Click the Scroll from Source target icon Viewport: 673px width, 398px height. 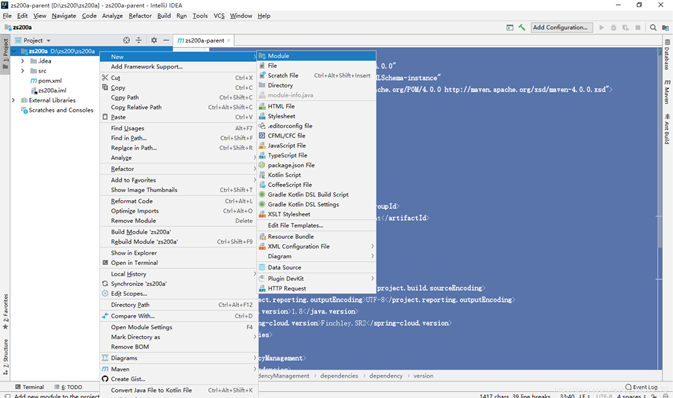pyautogui.click(x=126, y=40)
